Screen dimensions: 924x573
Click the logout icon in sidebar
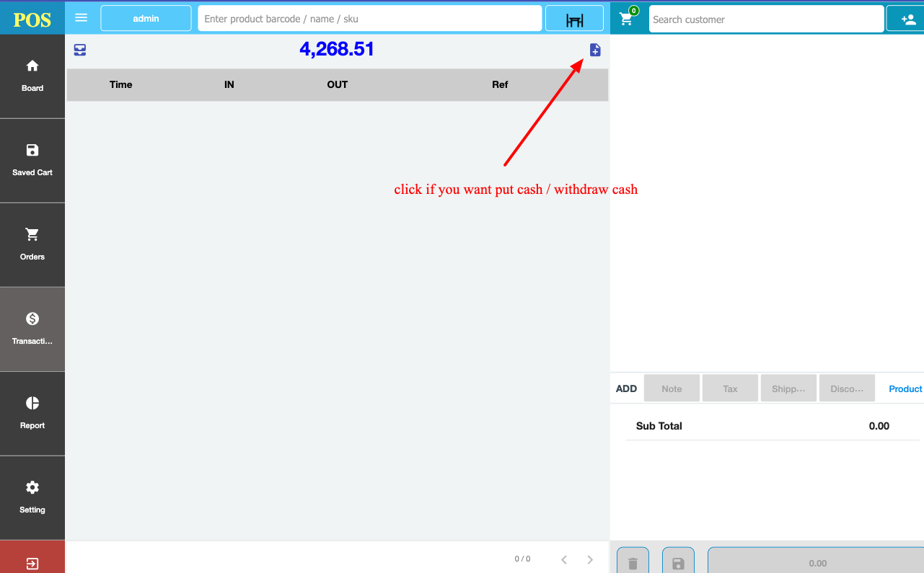(32, 563)
